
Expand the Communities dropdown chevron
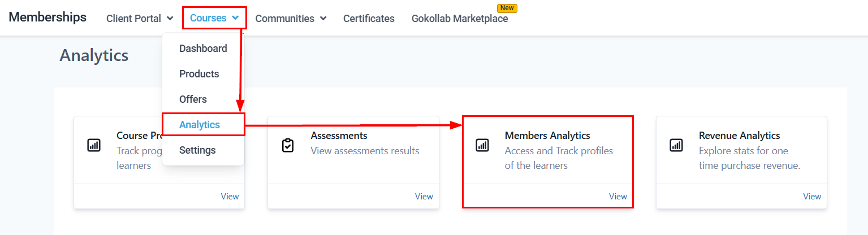[323, 19]
